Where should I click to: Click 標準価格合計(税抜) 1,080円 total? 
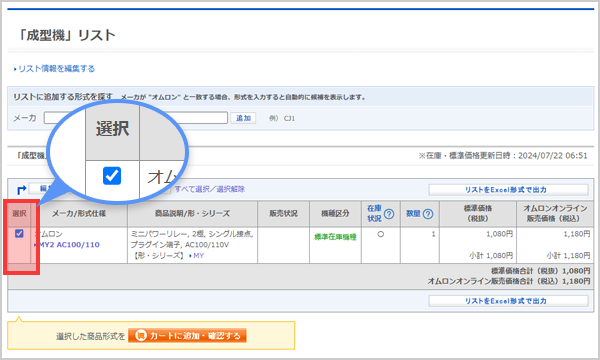(x=541, y=271)
